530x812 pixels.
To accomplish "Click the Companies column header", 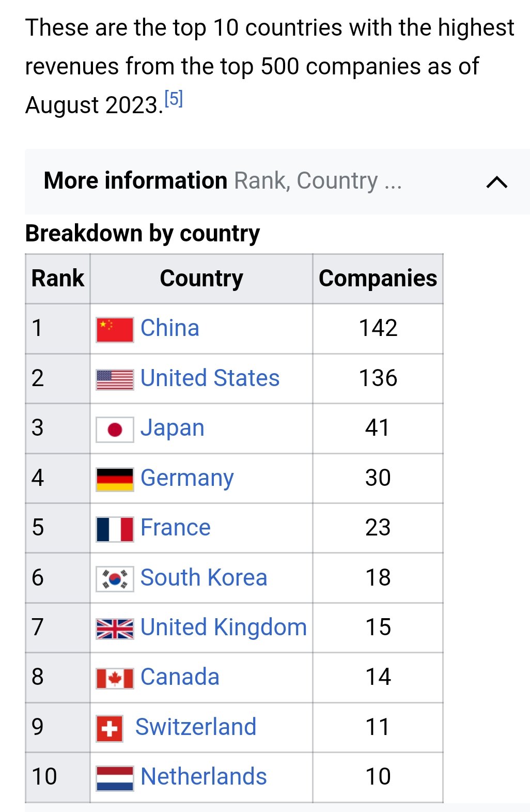I will tap(378, 279).
